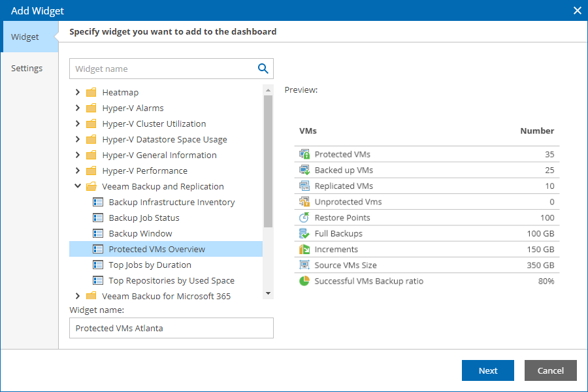The image size is (588, 392).
Task: Expand the Heatmap folder
Action: point(78,92)
